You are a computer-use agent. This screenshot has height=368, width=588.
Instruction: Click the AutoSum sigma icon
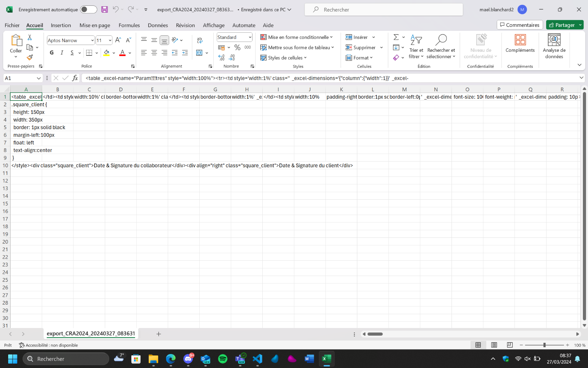(396, 37)
